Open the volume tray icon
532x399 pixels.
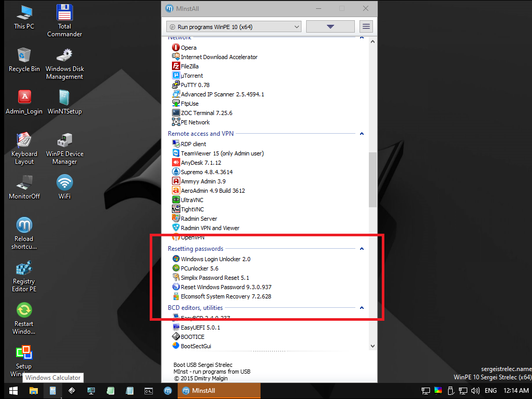[x=476, y=391]
